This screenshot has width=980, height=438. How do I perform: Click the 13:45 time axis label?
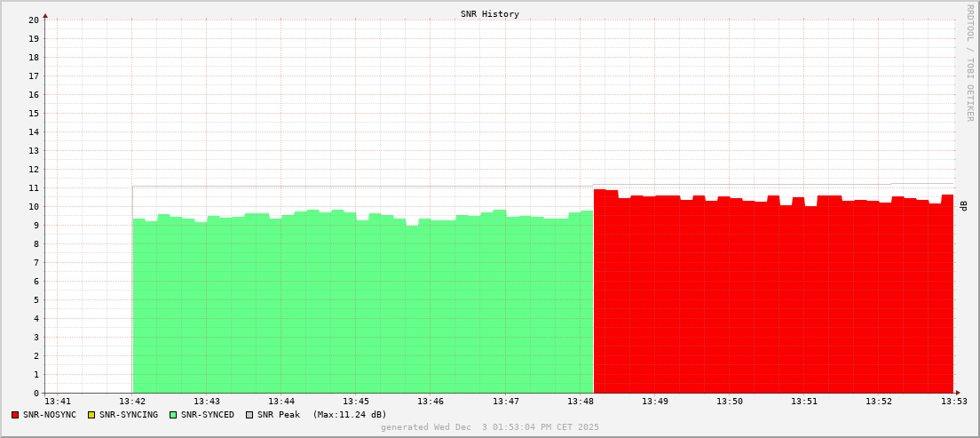pos(355,402)
